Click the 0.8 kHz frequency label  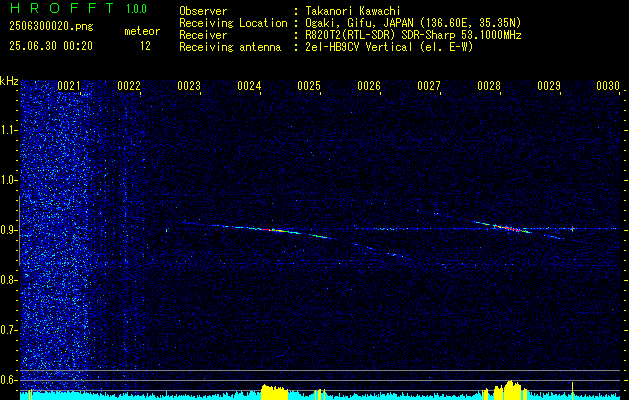point(8,280)
